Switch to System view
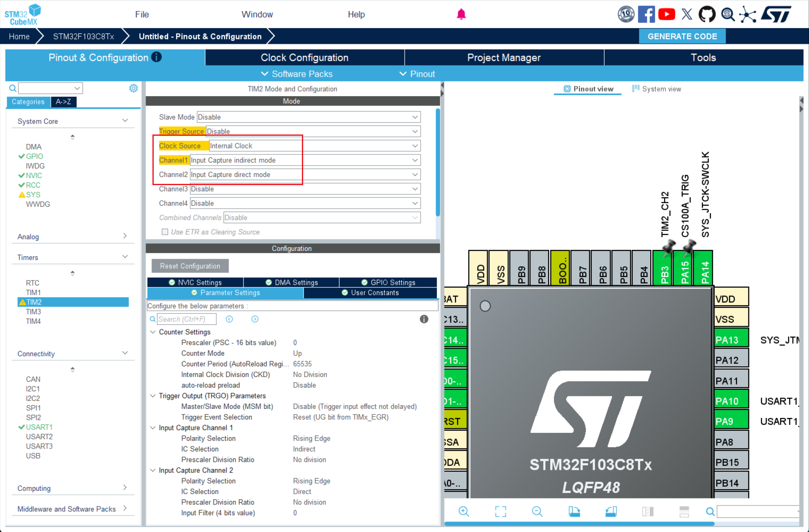The image size is (809, 532). point(657,89)
